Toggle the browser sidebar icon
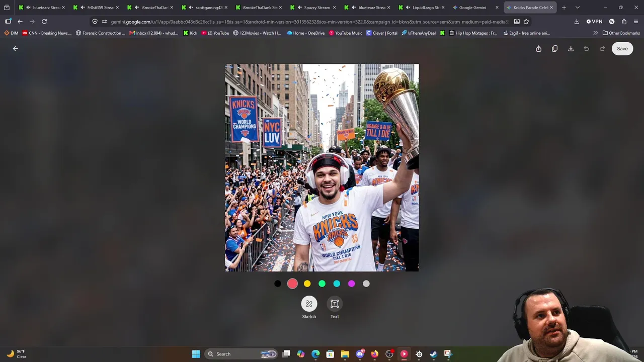Viewport: 644px width, 362px height. [x=8, y=22]
